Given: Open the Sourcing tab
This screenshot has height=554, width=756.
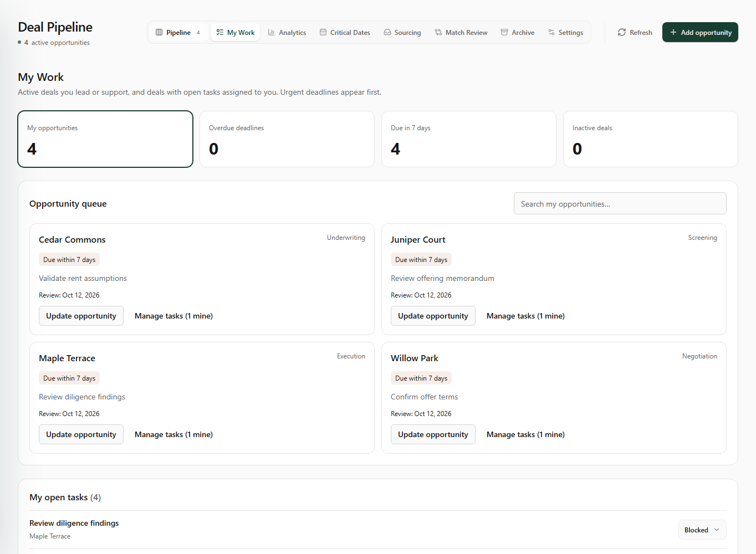Looking at the screenshot, I should [x=402, y=32].
